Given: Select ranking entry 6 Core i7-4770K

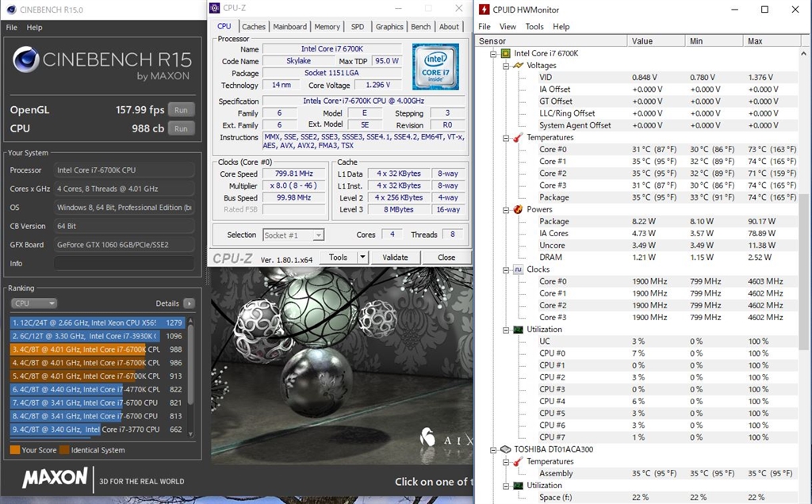Looking at the screenshot, I should coord(97,389).
